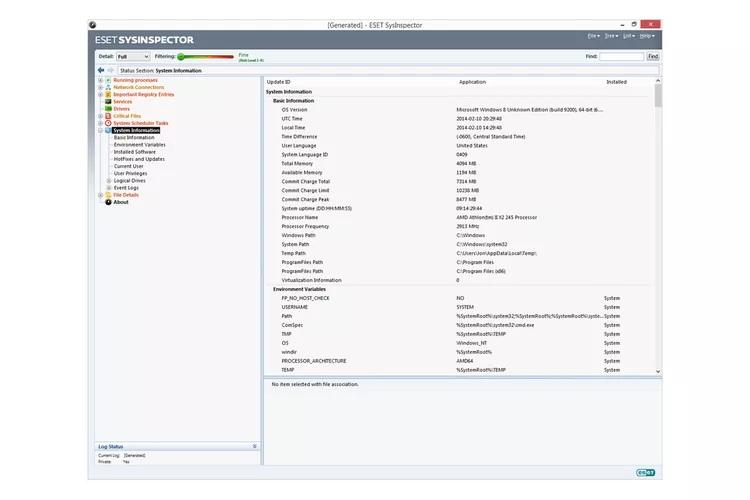This screenshot has width=750, height=500.
Task: Click the back navigation arrow
Action: 101,71
